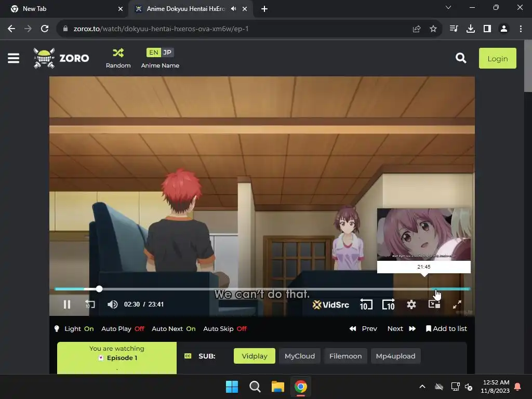Toggle Chrome side panel

pos(487,29)
